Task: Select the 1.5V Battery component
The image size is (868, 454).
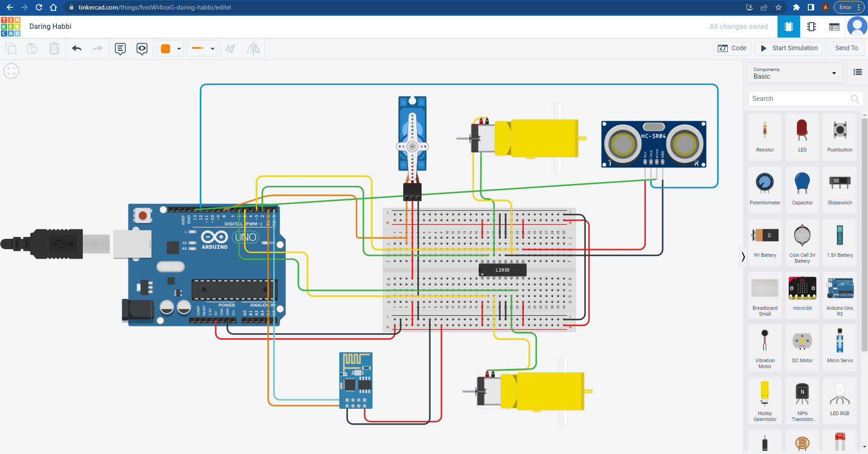Action: pos(840,242)
